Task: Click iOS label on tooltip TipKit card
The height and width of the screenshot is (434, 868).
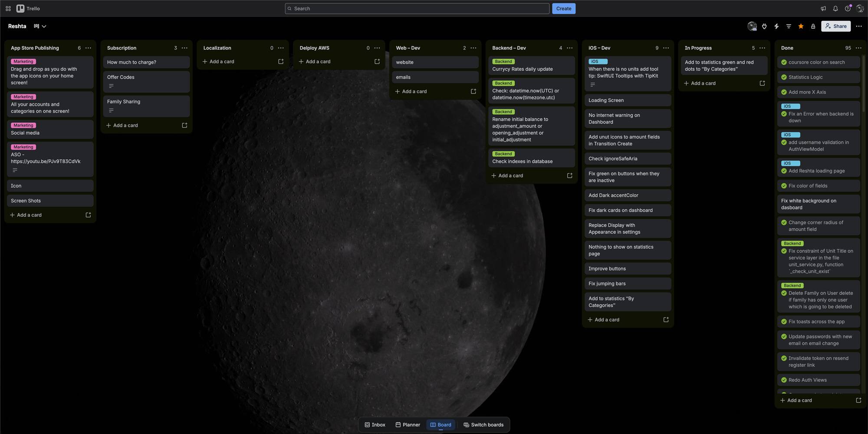Action: [598, 62]
